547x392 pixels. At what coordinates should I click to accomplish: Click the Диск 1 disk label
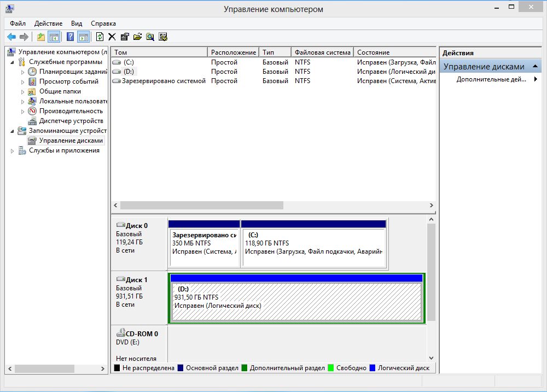coord(139,298)
